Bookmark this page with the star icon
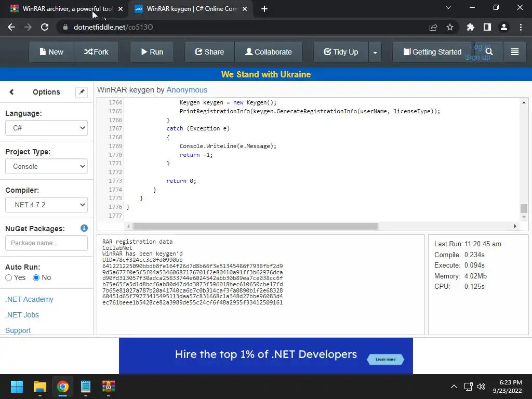The height and width of the screenshot is (399, 532). click(450, 27)
